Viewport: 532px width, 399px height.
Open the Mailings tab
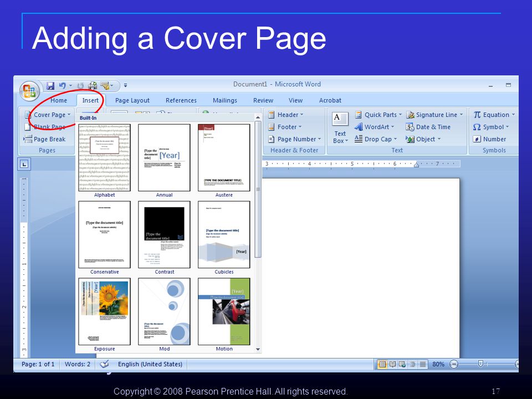[x=225, y=100]
